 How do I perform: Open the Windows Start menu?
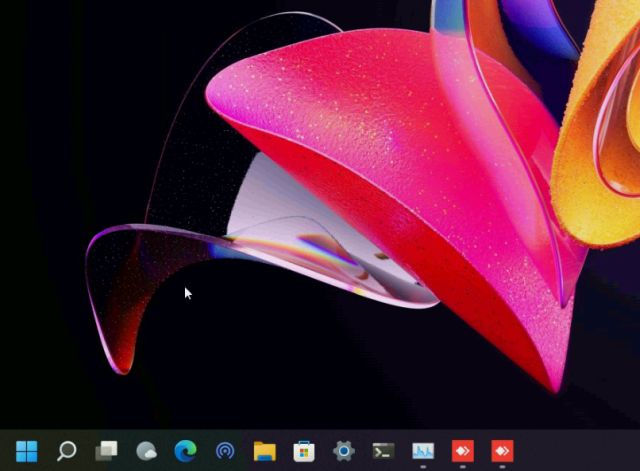click(27, 451)
